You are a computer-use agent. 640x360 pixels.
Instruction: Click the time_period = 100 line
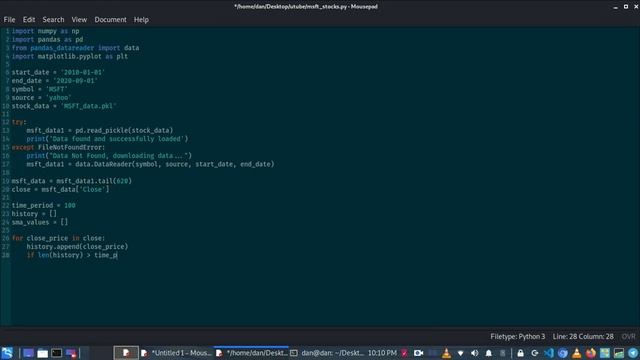pos(44,205)
